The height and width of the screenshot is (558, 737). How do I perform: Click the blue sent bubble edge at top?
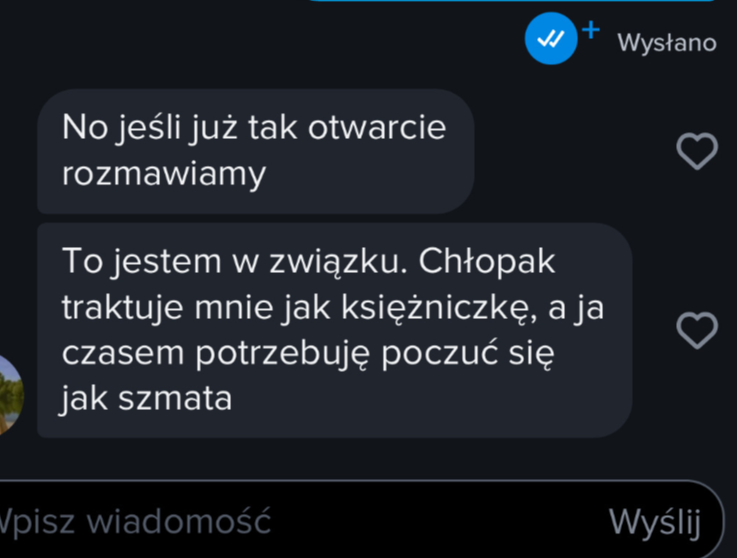[x=512, y=1]
